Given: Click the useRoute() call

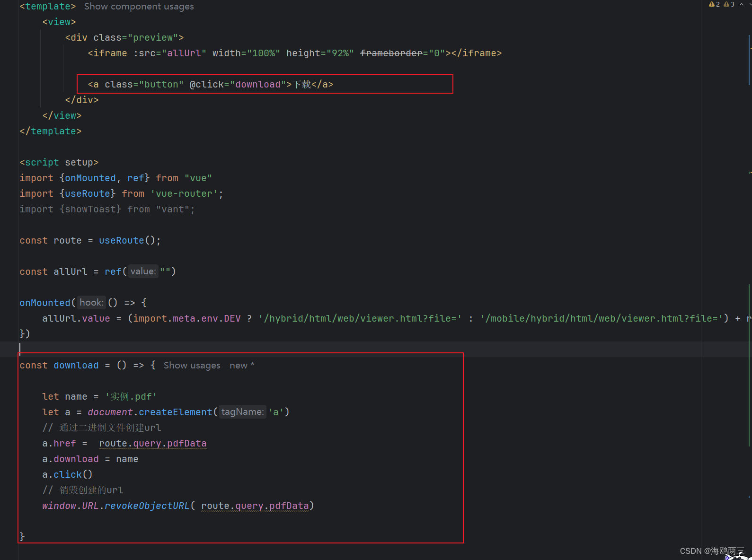Looking at the screenshot, I should pyautogui.click(x=127, y=241).
